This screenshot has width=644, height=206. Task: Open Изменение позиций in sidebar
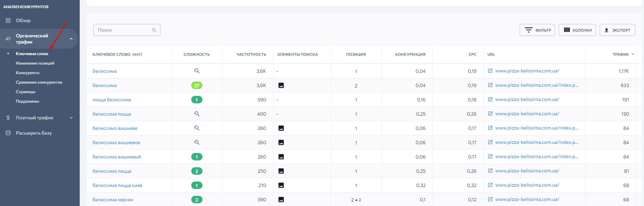(35, 63)
